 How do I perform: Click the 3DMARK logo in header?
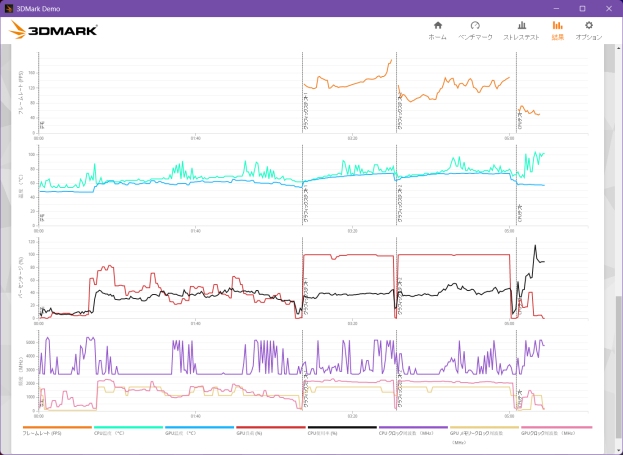click(x=53, y=30)
